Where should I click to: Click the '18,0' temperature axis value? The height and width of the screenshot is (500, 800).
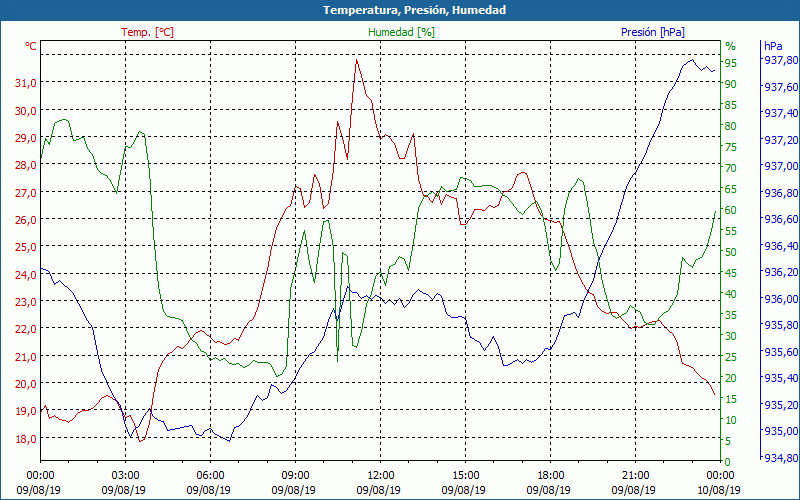click(x=26, y=439)
